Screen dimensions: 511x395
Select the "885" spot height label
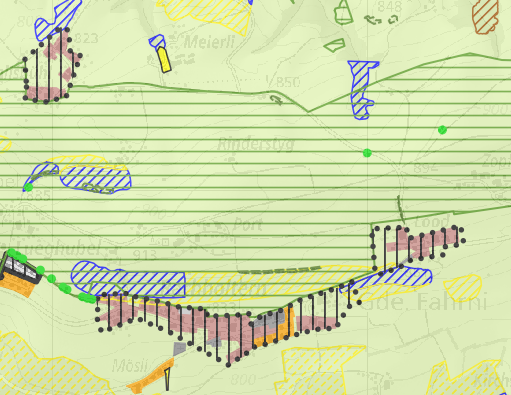pyautogui.click(x=38, y=195)
